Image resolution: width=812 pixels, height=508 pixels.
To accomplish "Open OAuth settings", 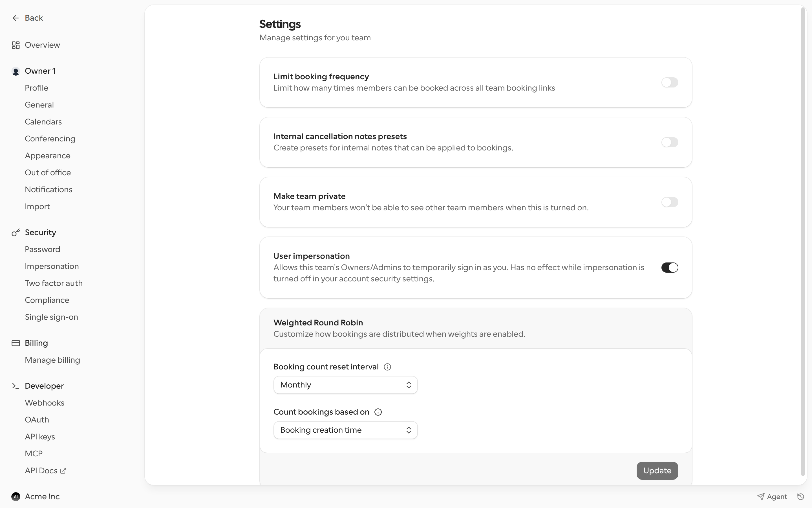I will pos(37,420).
